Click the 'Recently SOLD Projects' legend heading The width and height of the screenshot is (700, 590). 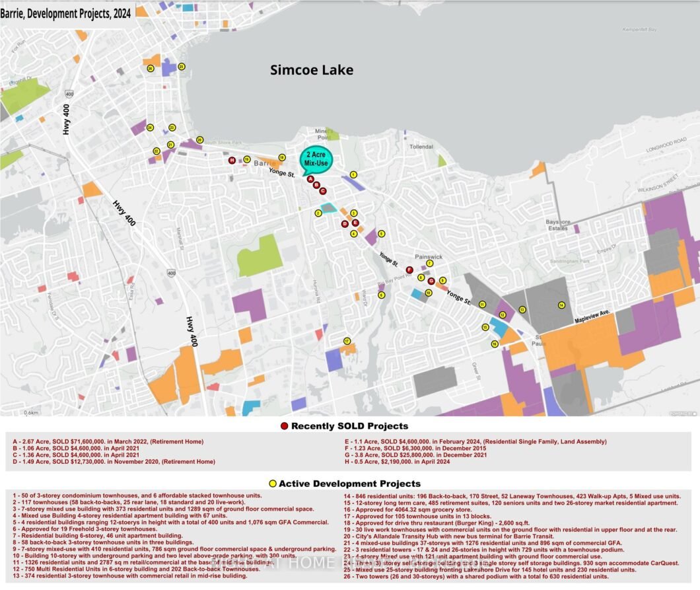[x=349, y=426]
